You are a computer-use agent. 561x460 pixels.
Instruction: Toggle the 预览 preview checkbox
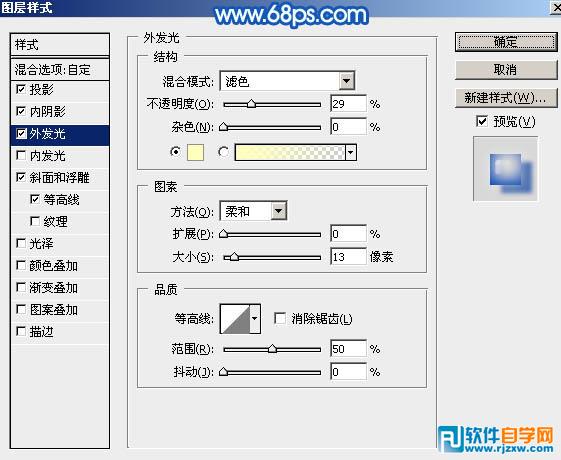click(x=482, y=121)
